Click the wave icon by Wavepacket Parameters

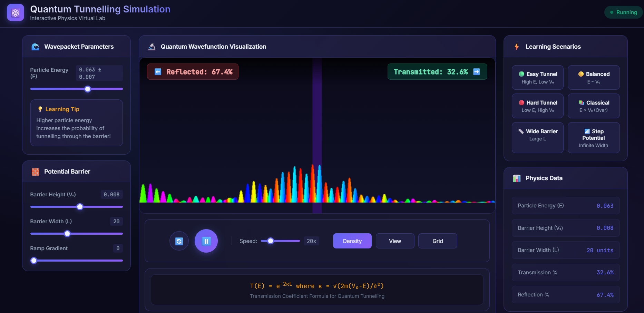[x=35, y=47]
